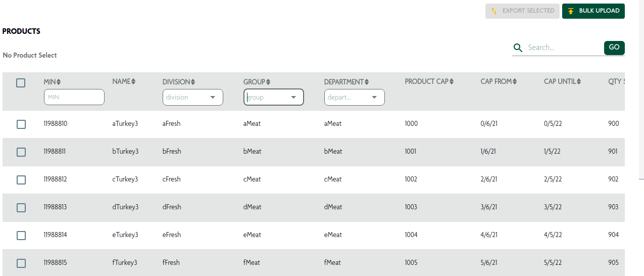Click the dFresh division cell

pos(172,207)
